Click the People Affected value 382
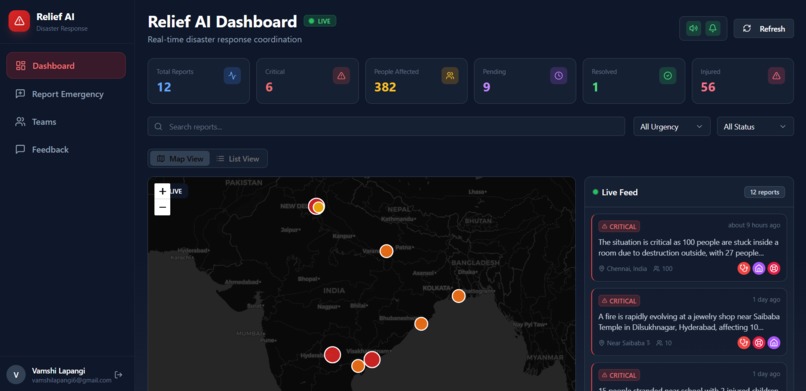Image resolution: width=806 pixels, height=391 pixels. click(x=385, y=87)
